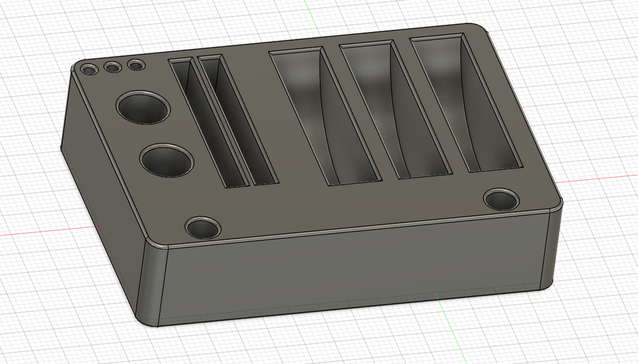Select the round hole near front-right corner

click(502, 199)
